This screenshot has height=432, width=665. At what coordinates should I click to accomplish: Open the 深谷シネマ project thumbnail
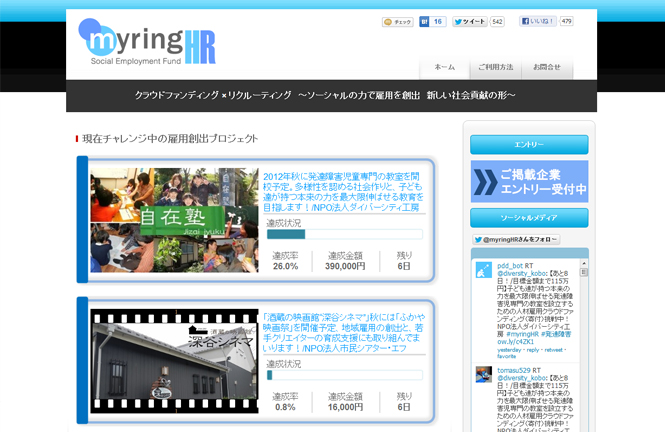(175, 361)
